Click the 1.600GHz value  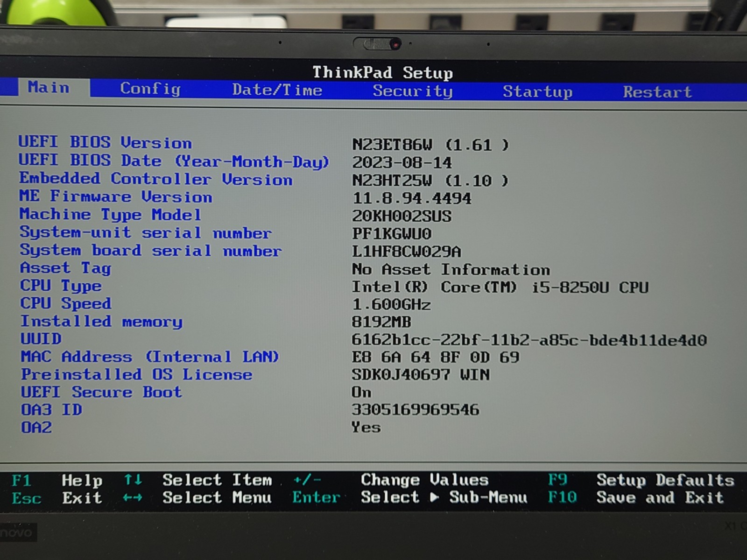[x=391, y=305]
